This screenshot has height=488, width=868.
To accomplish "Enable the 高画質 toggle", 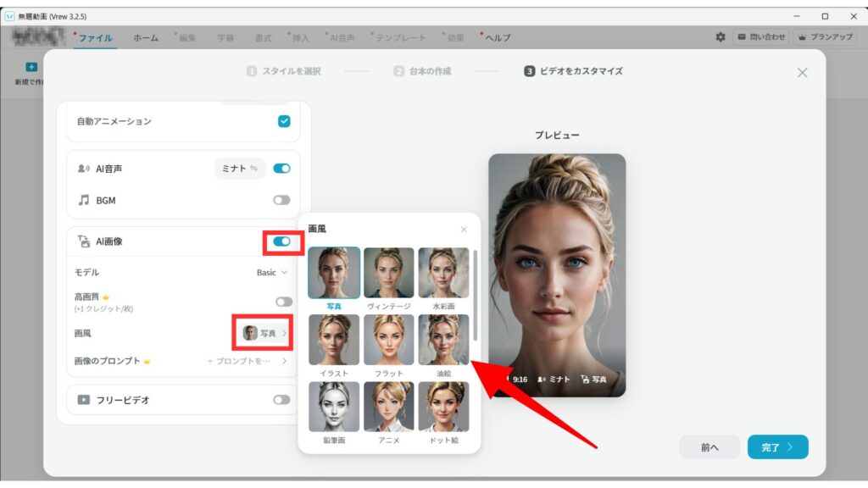I will (x=283, y=302).
